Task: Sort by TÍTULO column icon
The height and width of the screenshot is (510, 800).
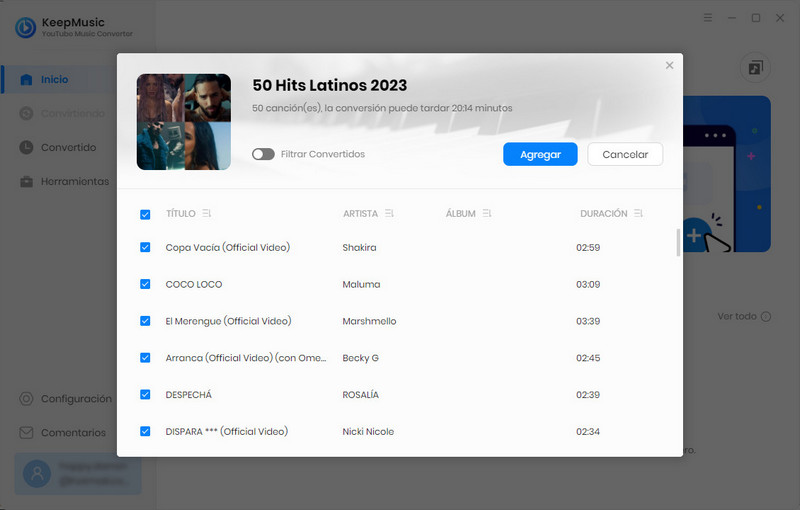Action: (206, 213)
